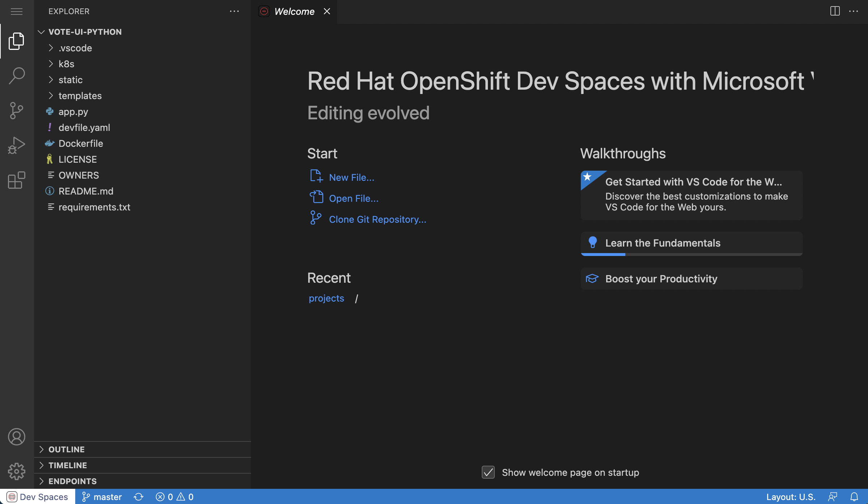Open Explorer views and more actions ellipsis
This screenshot has width=868, height=504.
tap(234, 12)
